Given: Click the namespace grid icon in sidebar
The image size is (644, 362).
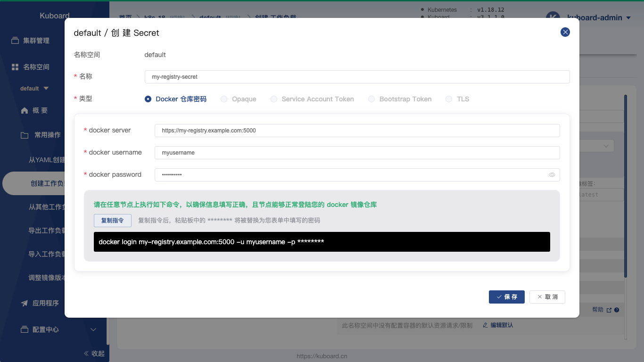Looking at the screenshot, I should click(15, 67).
